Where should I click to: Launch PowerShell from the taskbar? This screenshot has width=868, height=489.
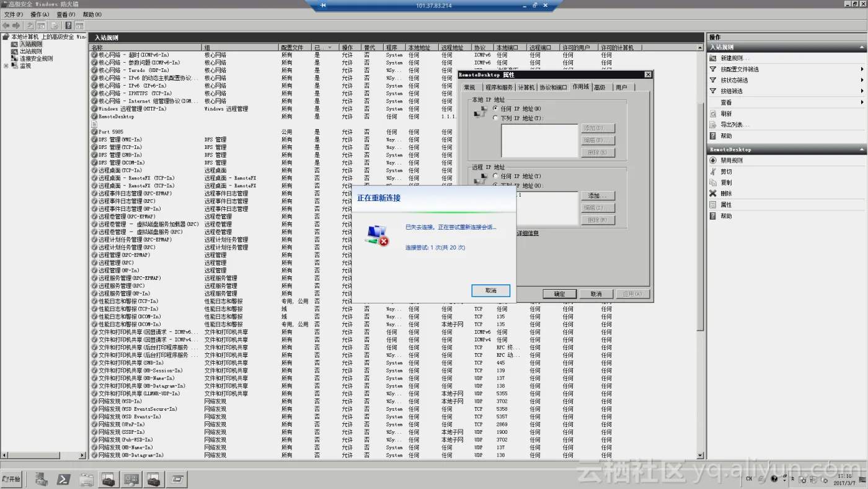64,479
